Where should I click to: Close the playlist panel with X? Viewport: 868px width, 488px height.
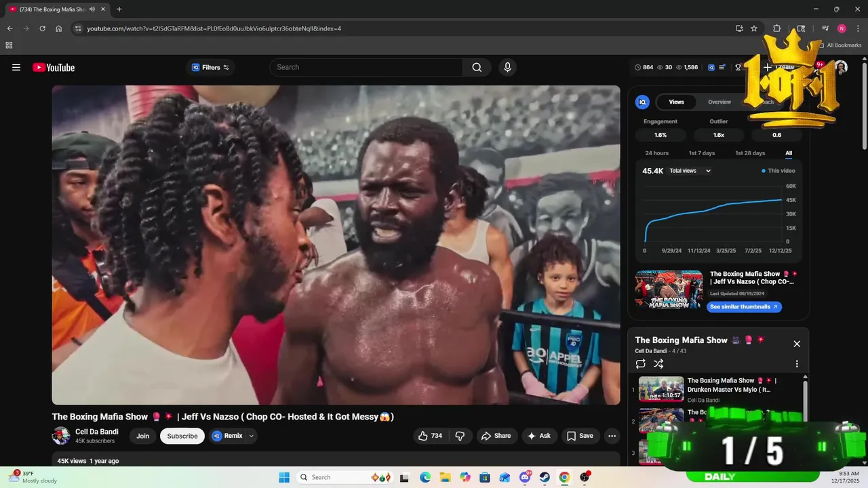tap(797, 344)
